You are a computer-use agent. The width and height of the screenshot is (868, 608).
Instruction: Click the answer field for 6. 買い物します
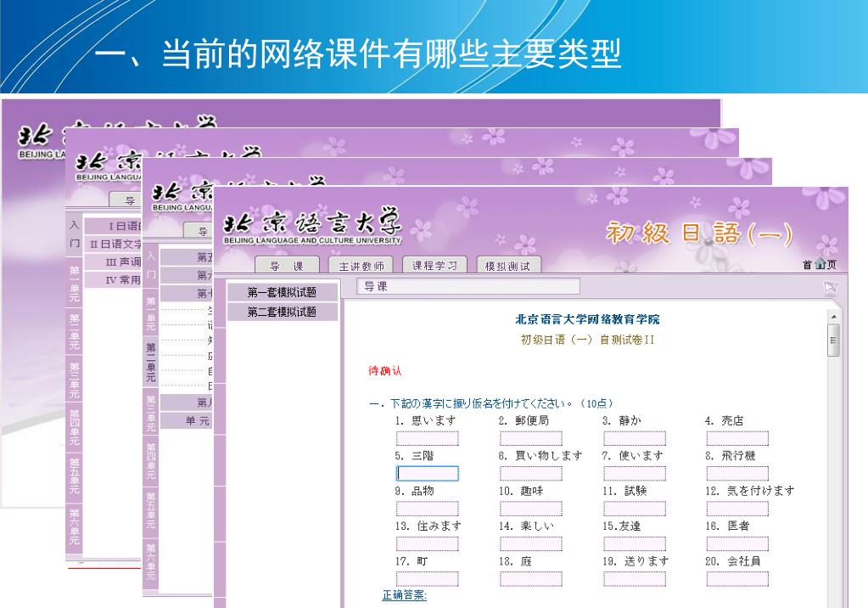531,473
